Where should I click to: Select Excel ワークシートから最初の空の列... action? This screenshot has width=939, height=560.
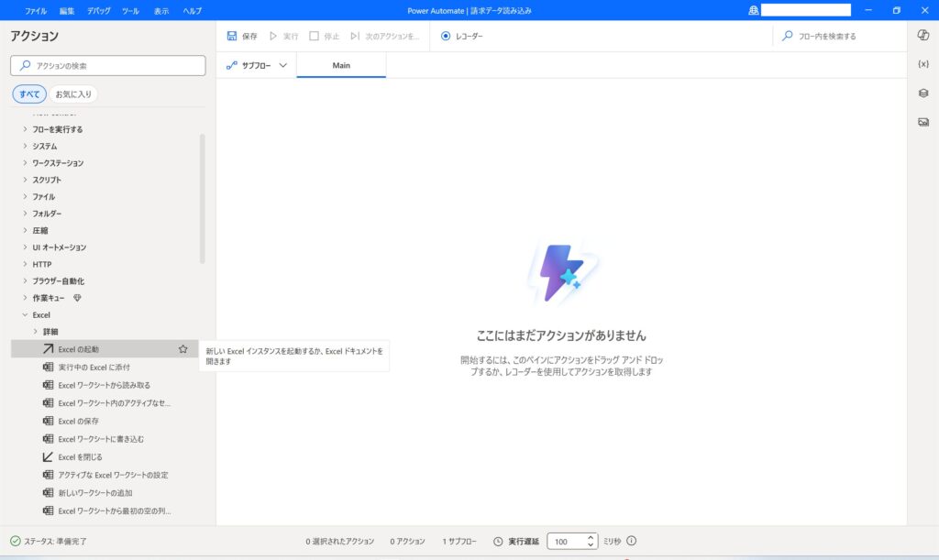click(105, 511)
